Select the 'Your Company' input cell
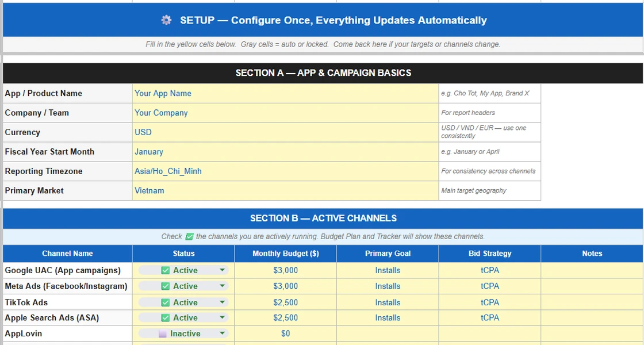The height and width of the screenshot is (345, 644). [x=285, y=113]
